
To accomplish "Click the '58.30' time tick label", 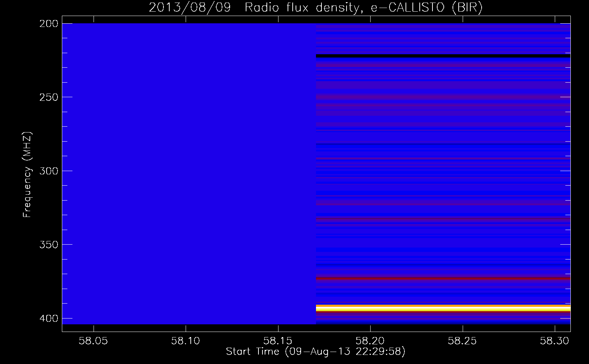I will point(555,341).
